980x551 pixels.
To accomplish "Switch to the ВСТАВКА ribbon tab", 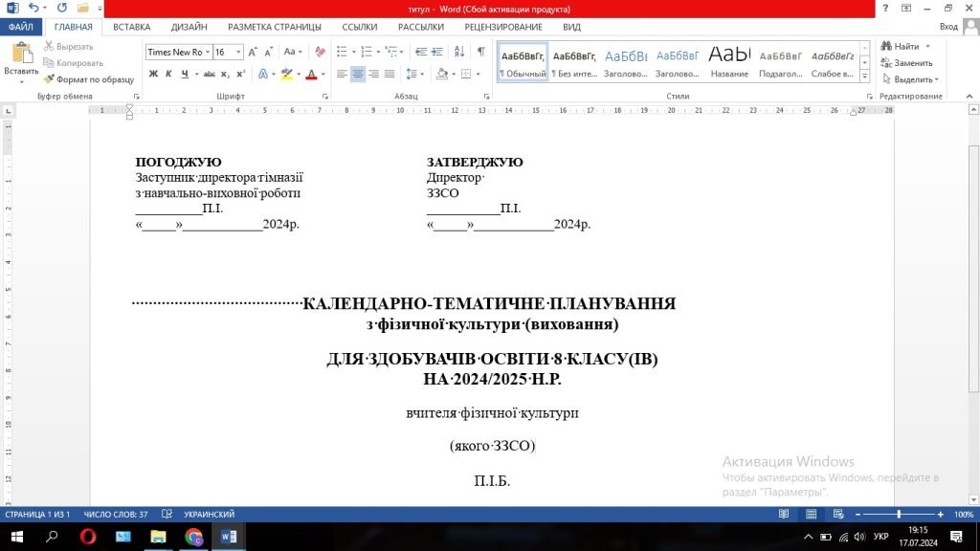I will pos(131,27).
